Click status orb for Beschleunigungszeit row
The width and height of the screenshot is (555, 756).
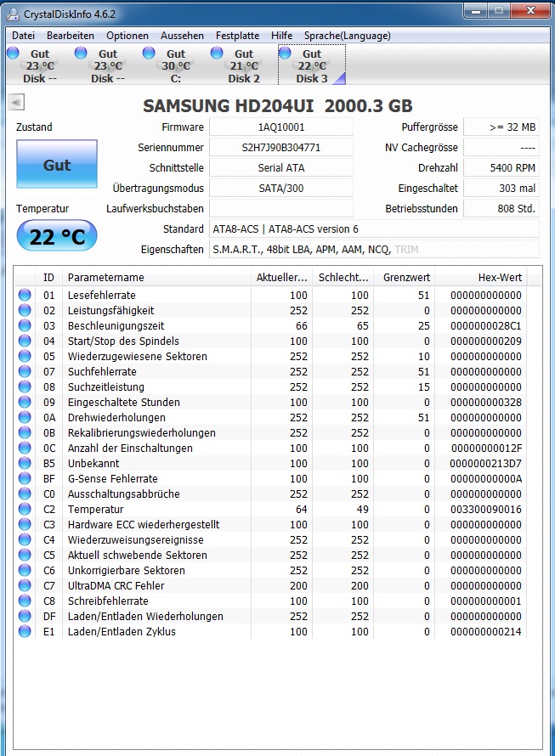(x=25, y=326)
